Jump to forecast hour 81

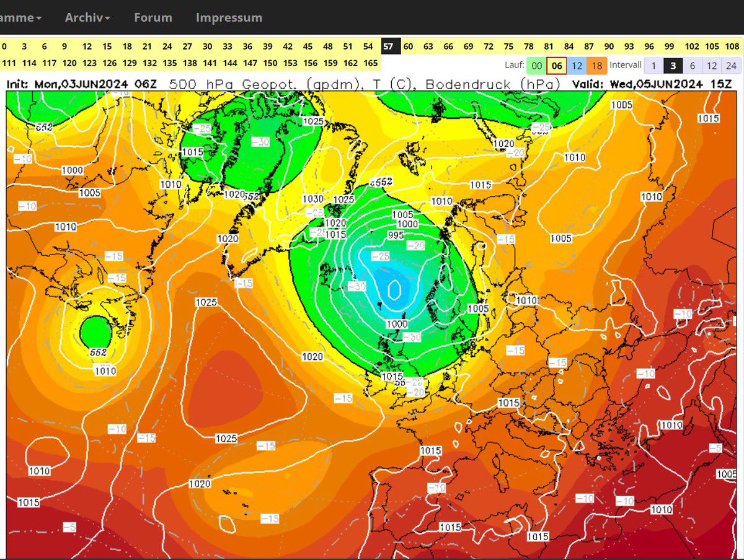[549, 46]
